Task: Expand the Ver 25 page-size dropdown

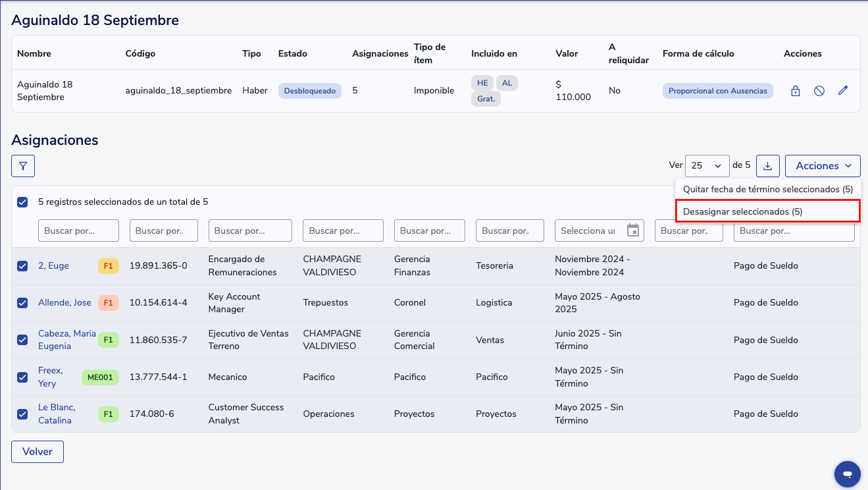Action: tap(707, 166)
